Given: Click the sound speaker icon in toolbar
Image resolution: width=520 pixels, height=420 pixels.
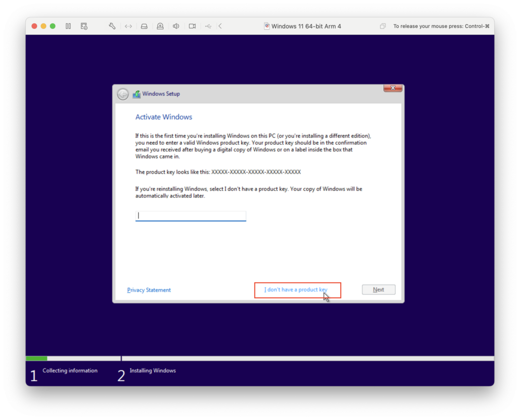Looking at the screenshot, I should (x=176, y=26).
